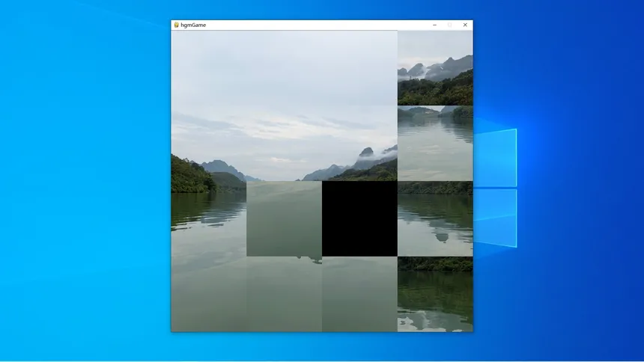Select the top-row sky tile above the wispy clouds tile

pyautogui.click(x=285, y=68)
